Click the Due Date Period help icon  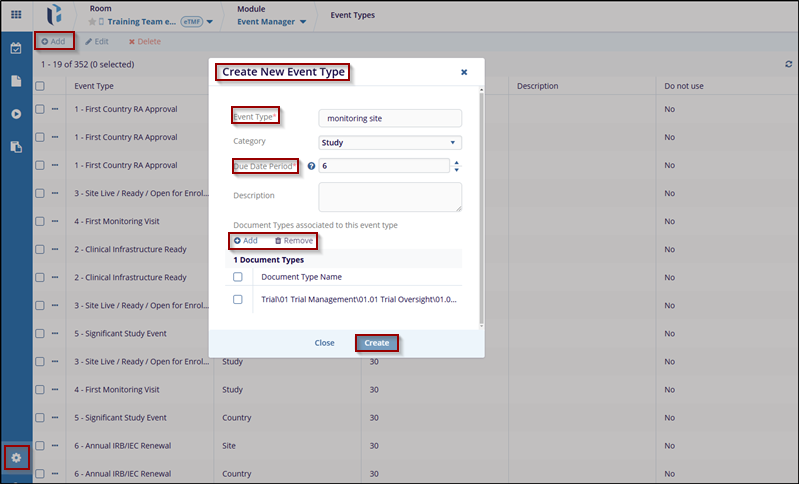tap(311, 166)
